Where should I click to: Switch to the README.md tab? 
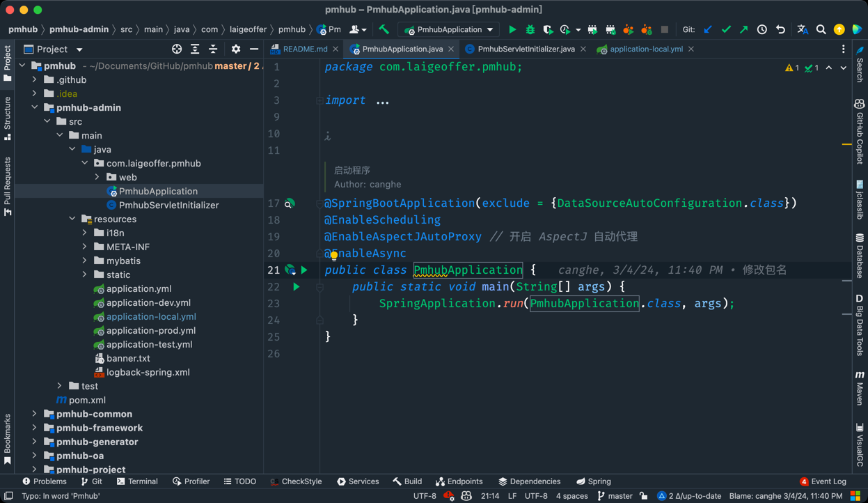point(304,49)
